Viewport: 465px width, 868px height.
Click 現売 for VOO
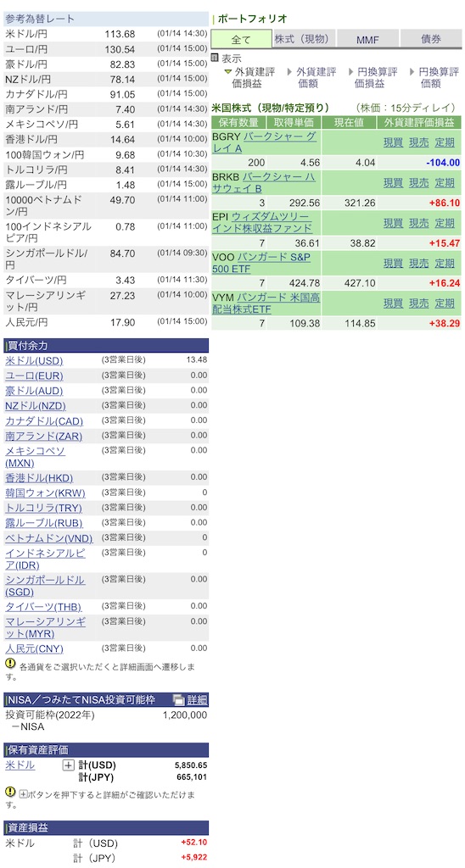tap(418, 264)
